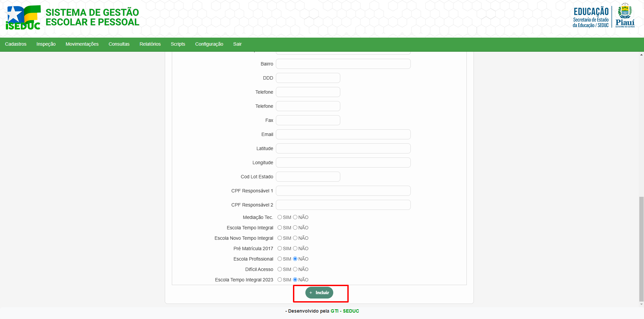
Task: Expand the Relatórios menu
Action: coord(150,44)
